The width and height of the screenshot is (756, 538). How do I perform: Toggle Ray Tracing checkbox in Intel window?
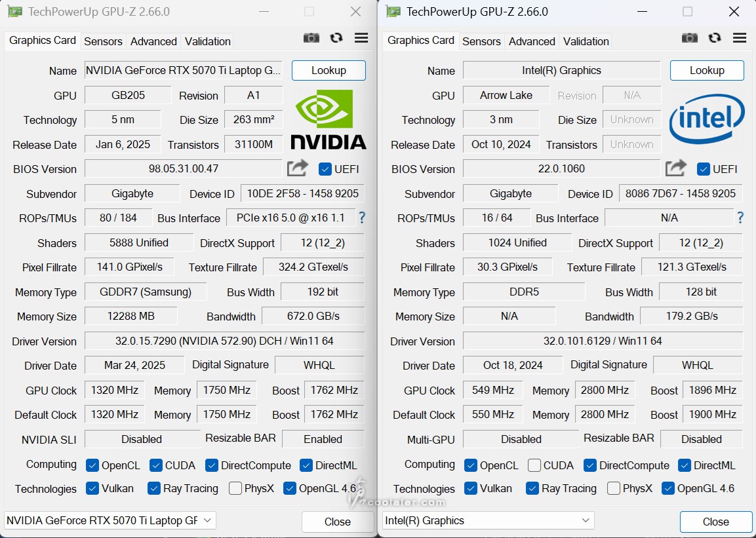click(532, 488)
